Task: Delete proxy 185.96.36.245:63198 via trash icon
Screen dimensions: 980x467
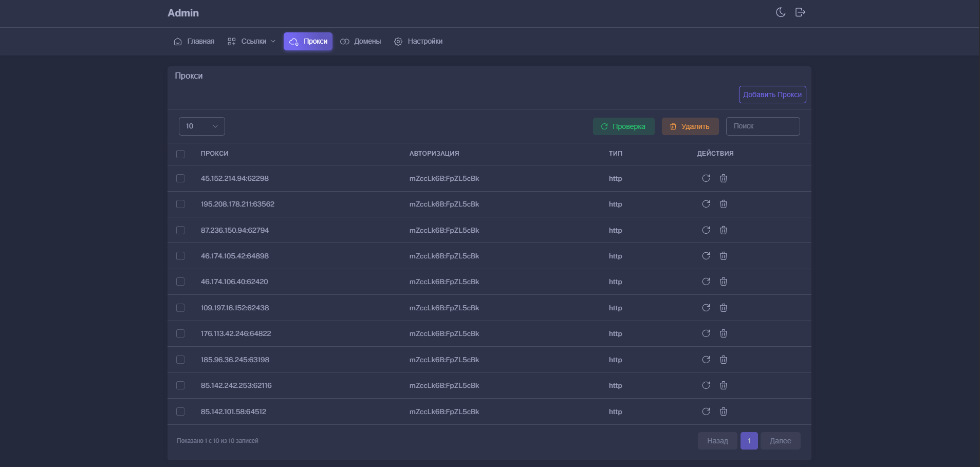Action: click(x=724, y=360)
